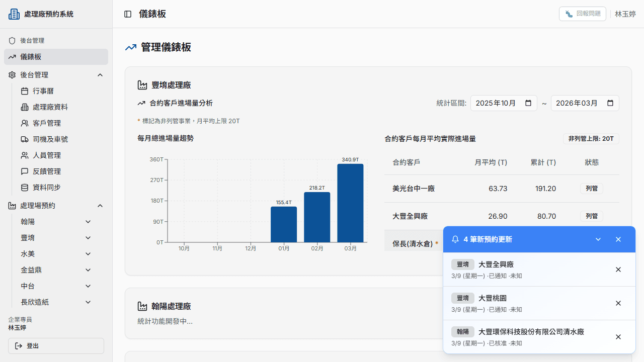Open 資料同步 page
Image resolution: width=644 pixels, height=362 pixels.
click(60, 188)
